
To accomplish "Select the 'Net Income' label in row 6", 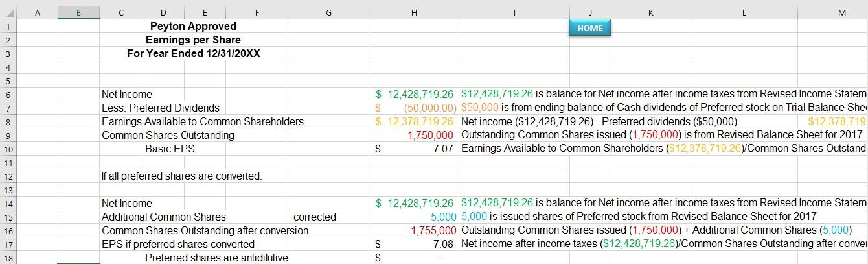I will pos(126,95).
